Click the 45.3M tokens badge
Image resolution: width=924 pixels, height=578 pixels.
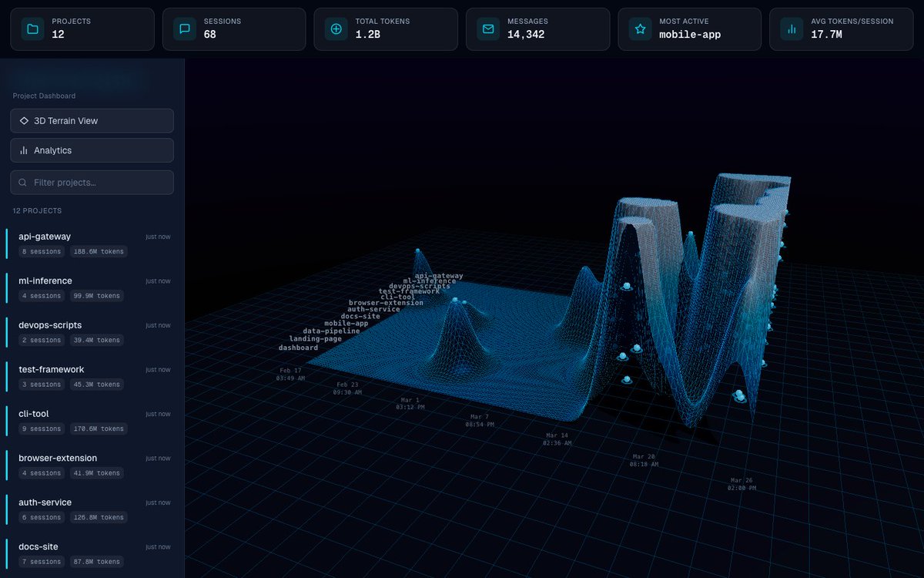coord(97,385)
